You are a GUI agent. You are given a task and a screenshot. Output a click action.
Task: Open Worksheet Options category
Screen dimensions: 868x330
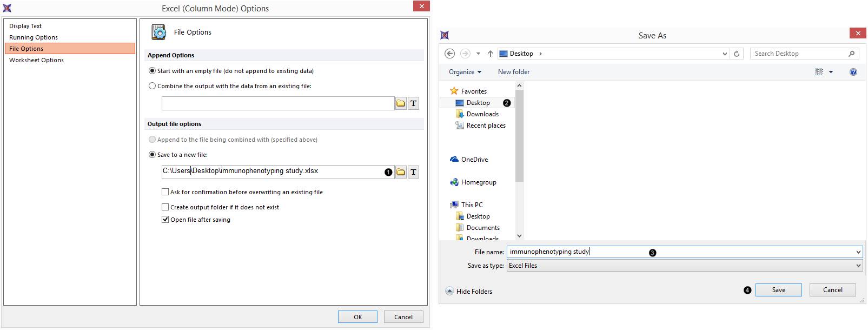click(36, 60)
